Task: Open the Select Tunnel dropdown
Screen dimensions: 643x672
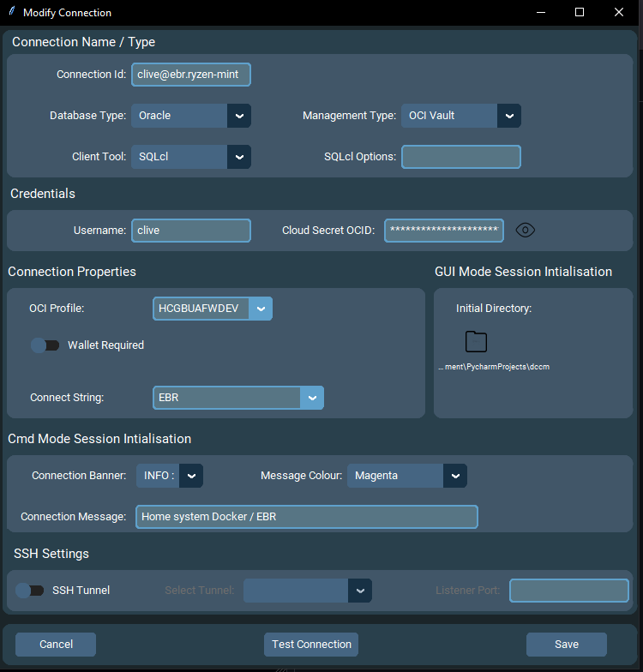Action: 308,590
